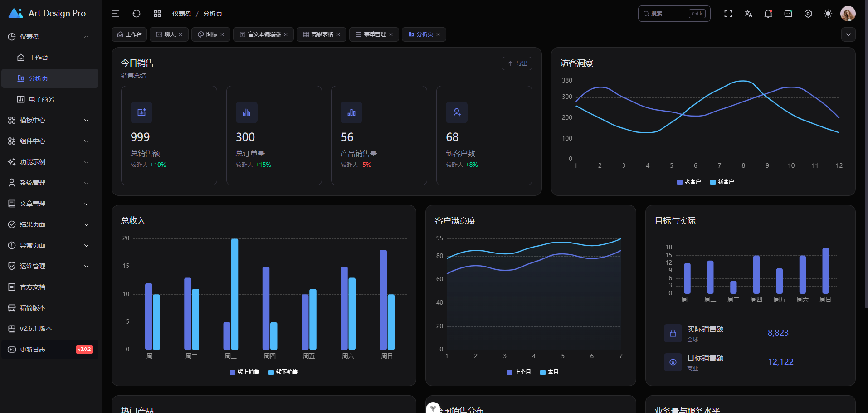
Task: Expand the 模板中心 sidebar menu
Action: tap(49, 120)
